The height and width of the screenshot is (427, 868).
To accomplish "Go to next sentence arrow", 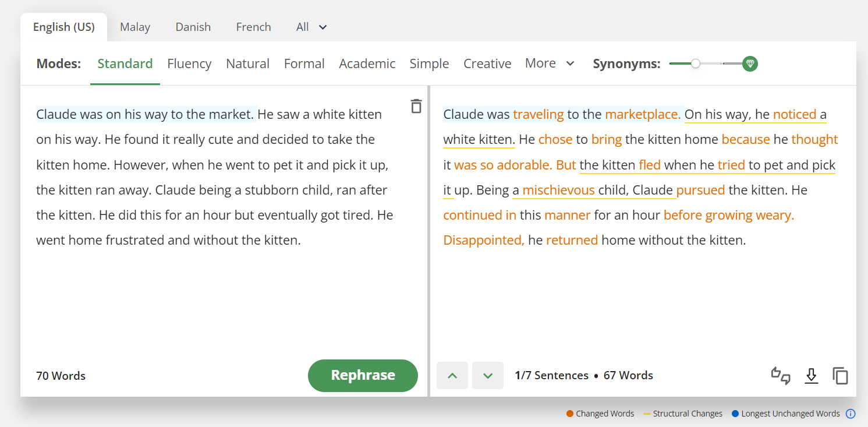I will tap(488, 376).
